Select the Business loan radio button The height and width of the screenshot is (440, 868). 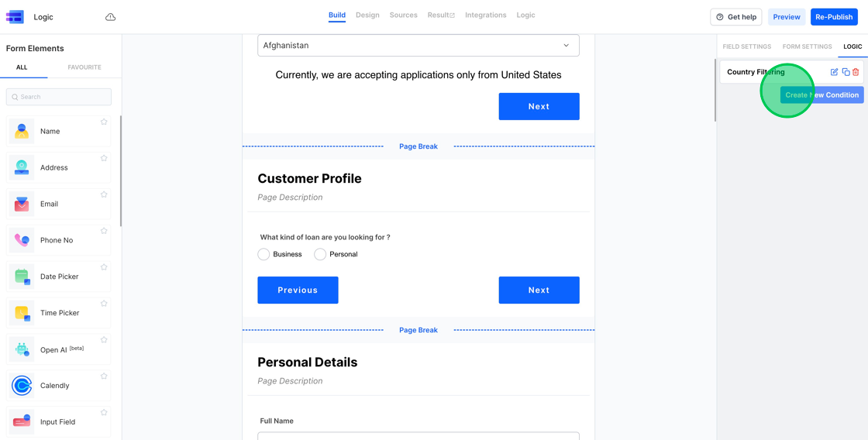tap(264, 254)
